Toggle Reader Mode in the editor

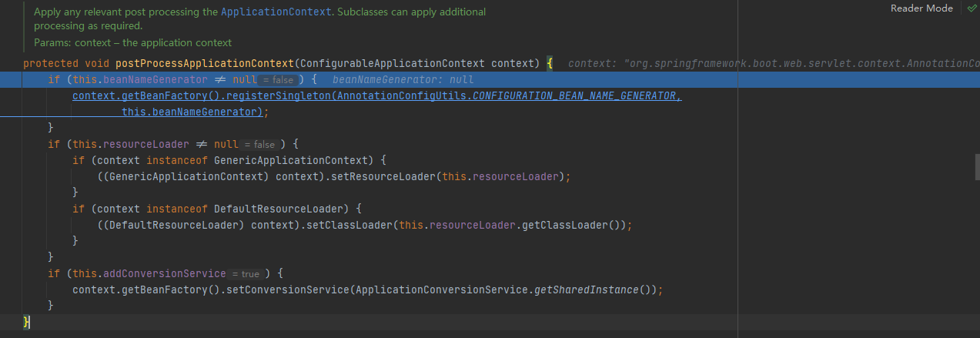(921, 8)
